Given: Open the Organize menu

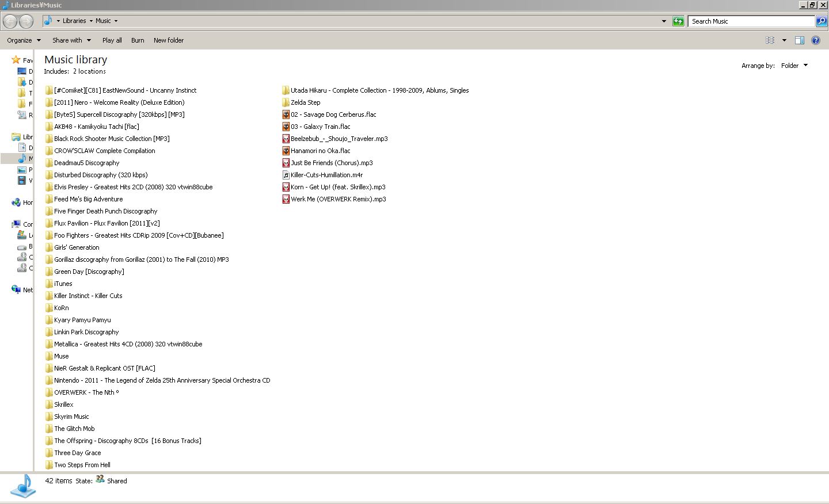Looking at the screenshot, I should (x=24, y=40).
